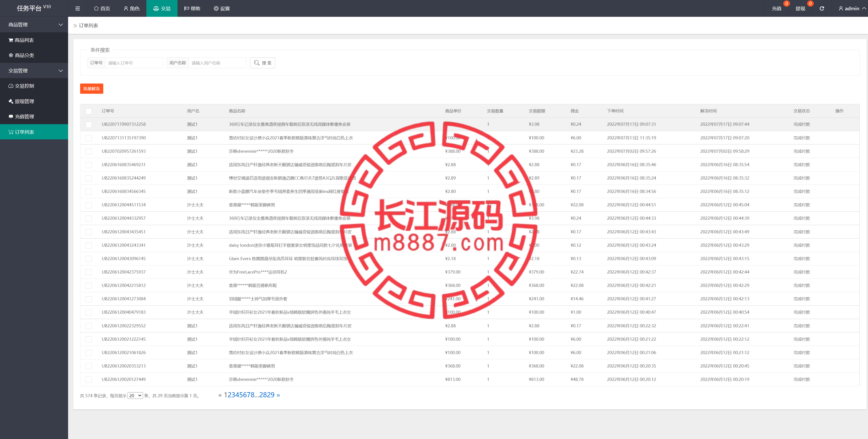Click the 华为FreeLacePro****运动耳机2 product name
This screenshot has height=439, width=868.
(258, 272)
